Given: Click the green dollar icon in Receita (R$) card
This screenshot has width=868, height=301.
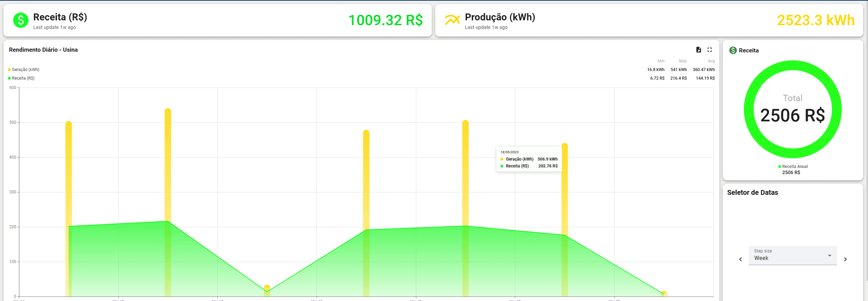Looking at the screenshot, I should click(x=21, y=20).
